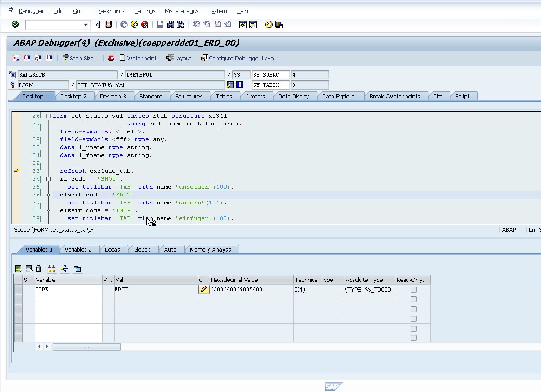Collapse the form block at line 26
The width and height of the screenshot is (541, 392).
click(49, 116)
